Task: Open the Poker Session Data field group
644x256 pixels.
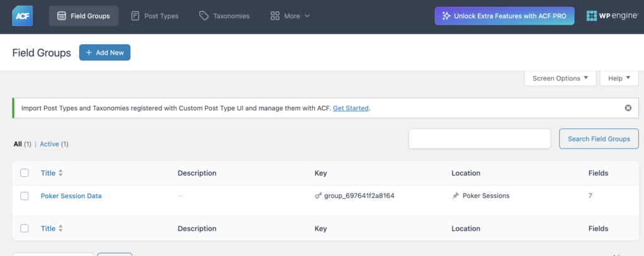Action: (x=71, y=196)
